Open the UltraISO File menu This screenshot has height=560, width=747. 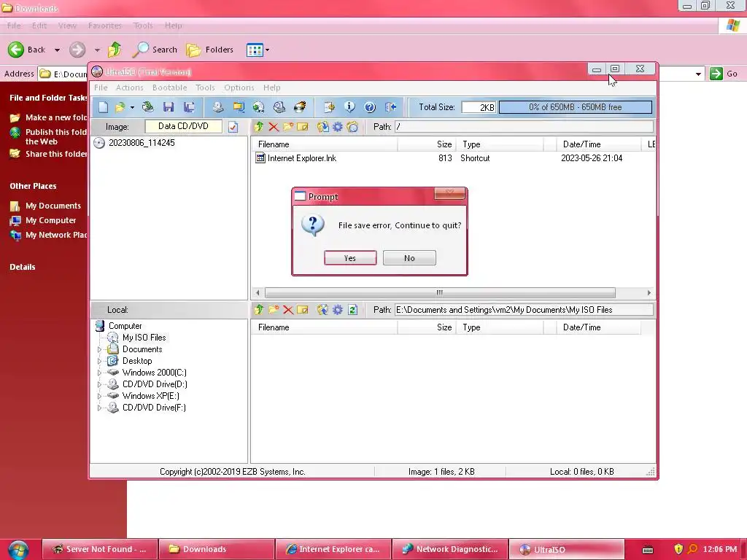click(x=101, y=87)
